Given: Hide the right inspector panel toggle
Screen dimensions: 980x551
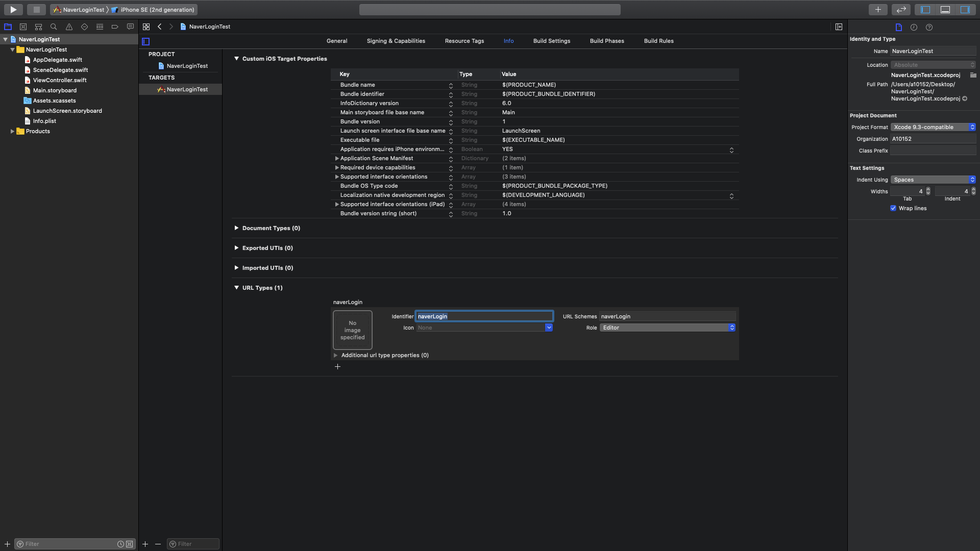Looking at the screenshot, I should [965, 9].
